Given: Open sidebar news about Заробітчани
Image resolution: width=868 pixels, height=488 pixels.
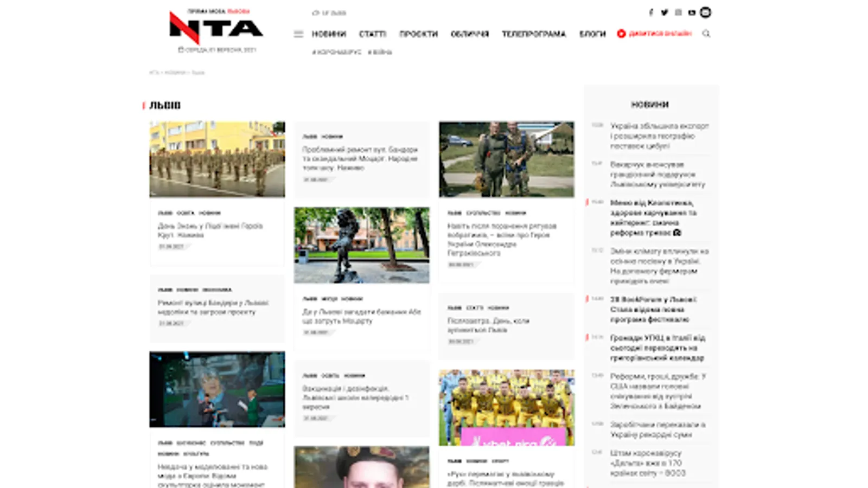Looking at the screenshot, I should (x=658, y=430).
